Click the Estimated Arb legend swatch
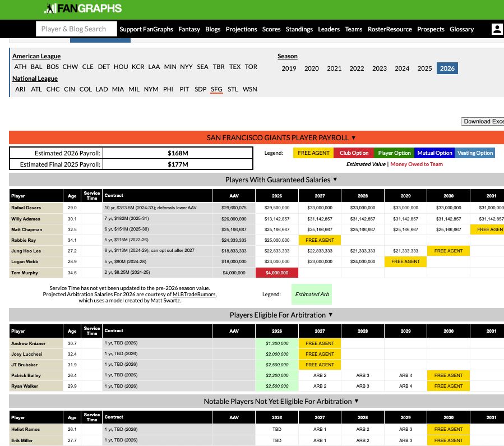This screenshot has width=504, height=446. (312, 294)
